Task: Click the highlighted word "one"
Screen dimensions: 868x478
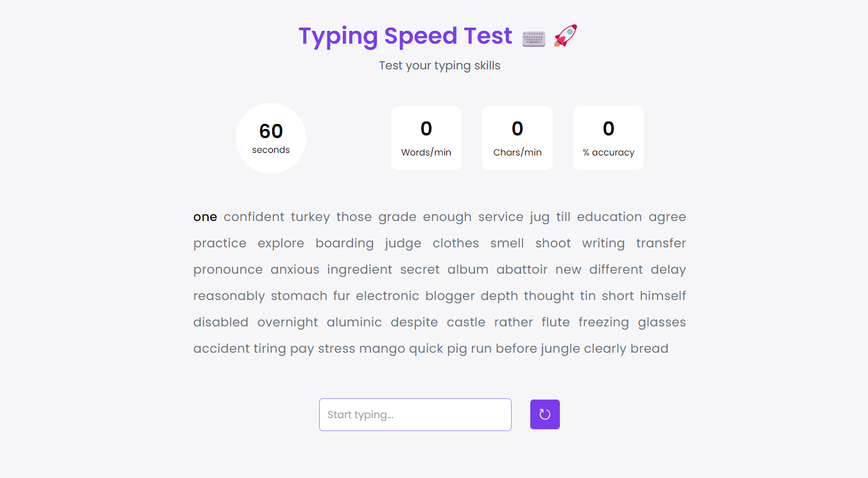Action: [x=205, y=217]
